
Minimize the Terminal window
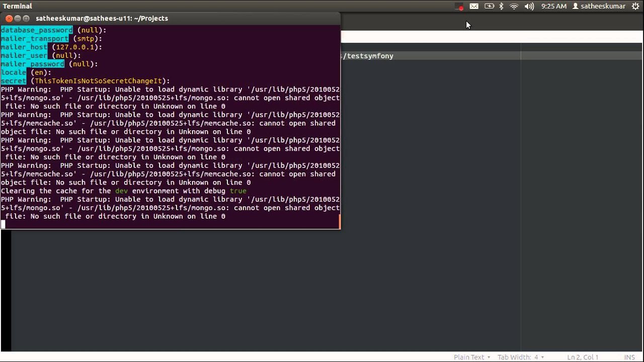[18, 18]
